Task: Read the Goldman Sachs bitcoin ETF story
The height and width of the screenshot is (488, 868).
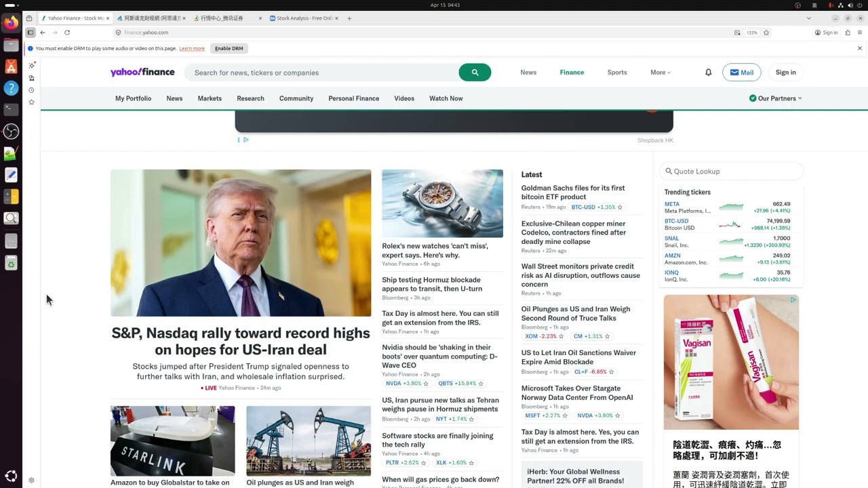Action: (x=573, y=192)
